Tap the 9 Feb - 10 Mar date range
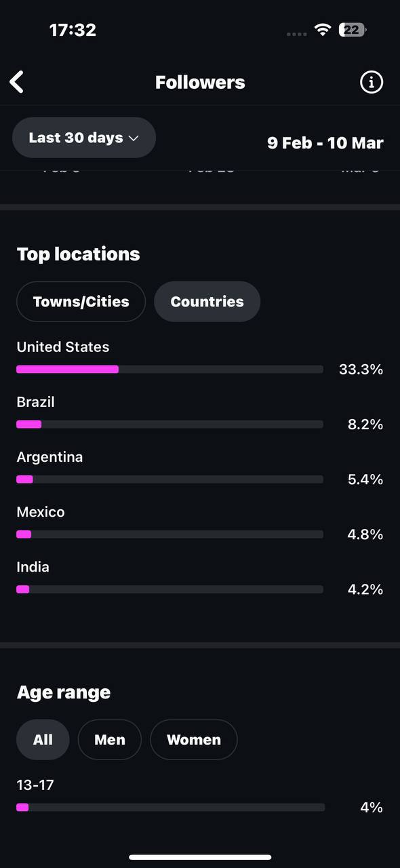This screenshot has height=868, width=400. [x=325, y=143]
